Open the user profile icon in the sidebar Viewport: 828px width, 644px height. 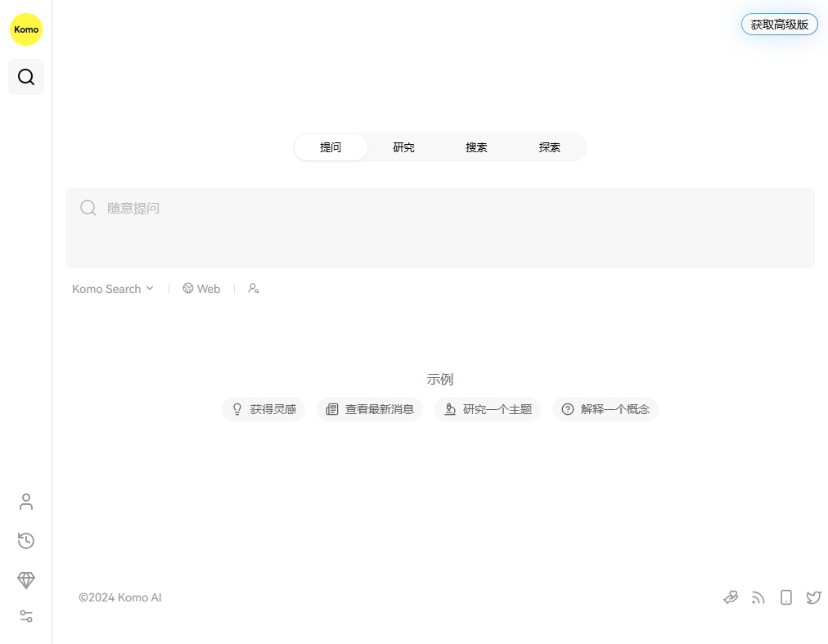(x=26, y=502)
